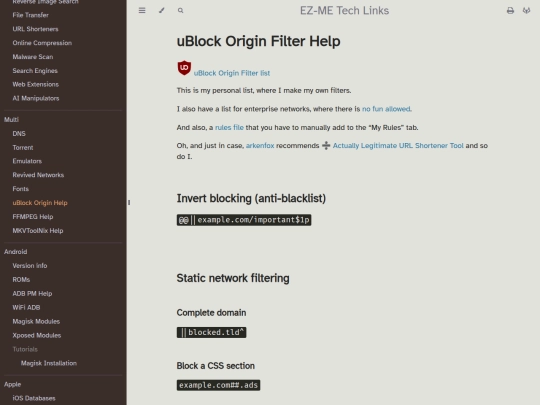Screen dimensions: 540x405
Task: Toggle the sidebar with the hamburger icon
Action: click(142, 11)
